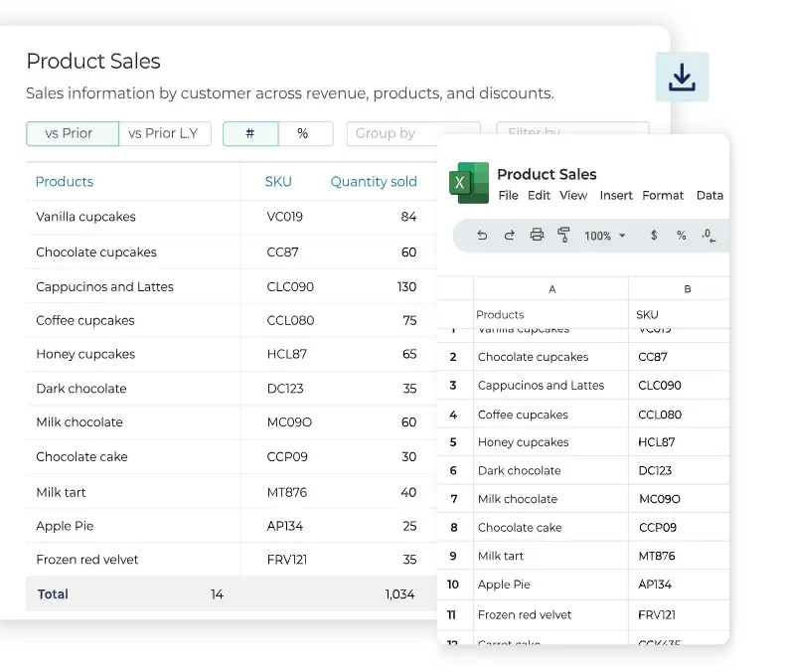The height and width of the screenshot is (672, 785).
Task: Click the currency format dollar icon
Action: coord(654,235)
